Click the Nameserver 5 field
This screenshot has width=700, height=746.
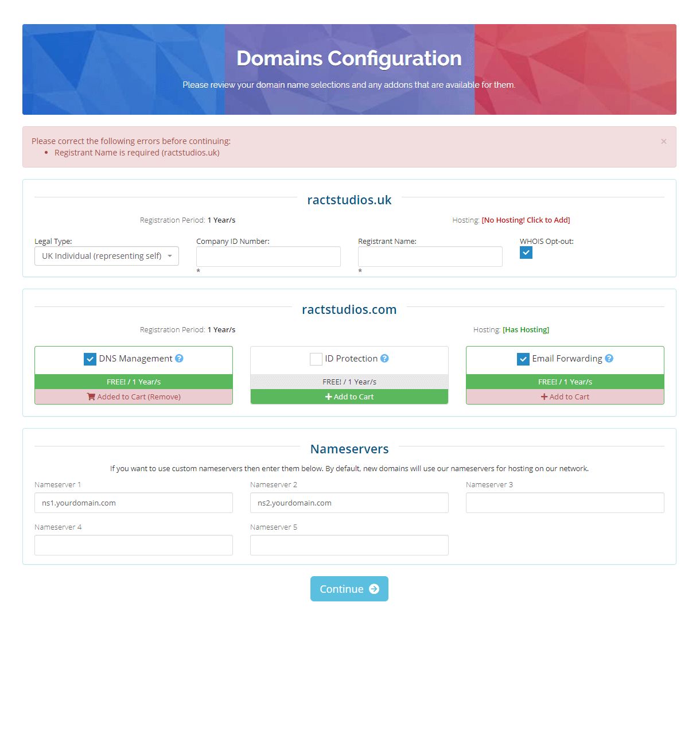pos(349,545)
